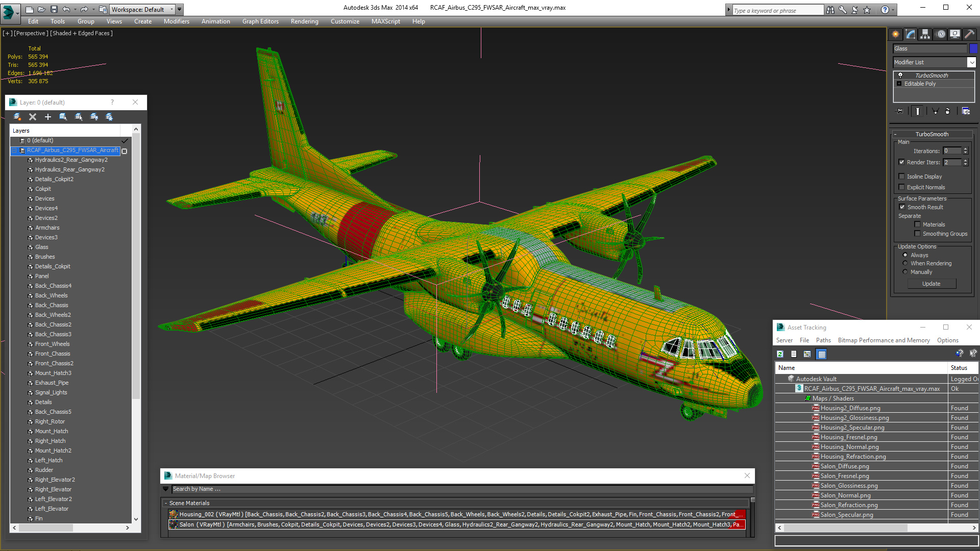The image size is (980, 551).
Task: Open the Rendering menu
Action: click(x=305, y=21)
